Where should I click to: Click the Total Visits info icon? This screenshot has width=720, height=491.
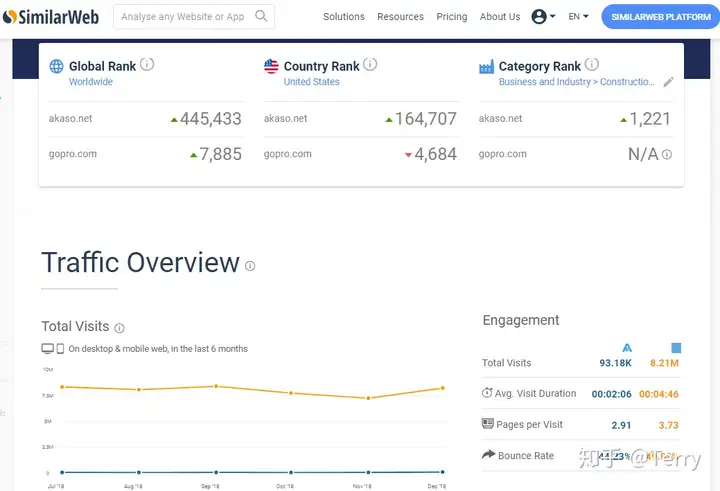[119, 328]
